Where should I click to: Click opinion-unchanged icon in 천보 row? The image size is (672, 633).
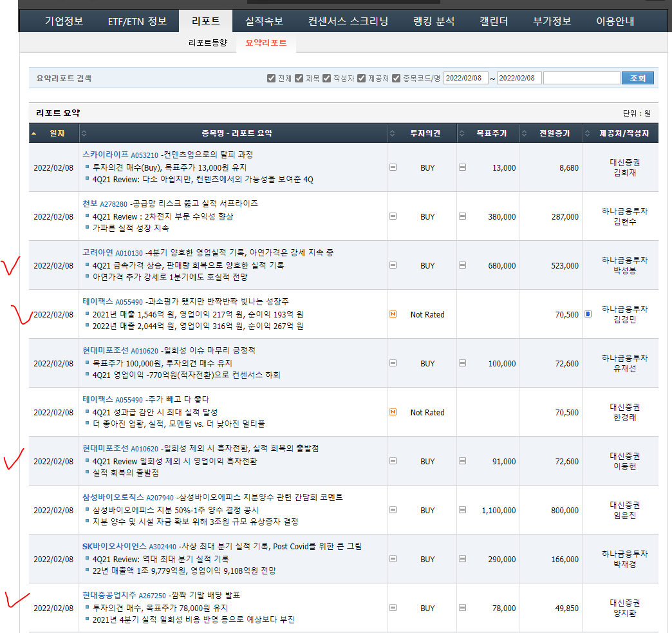(393, 216)
